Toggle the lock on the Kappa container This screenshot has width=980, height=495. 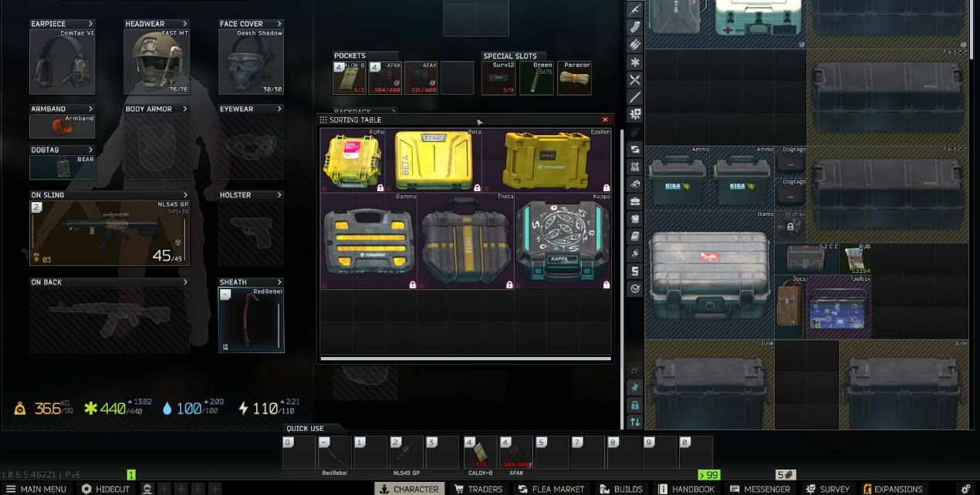tap(607, 285)
